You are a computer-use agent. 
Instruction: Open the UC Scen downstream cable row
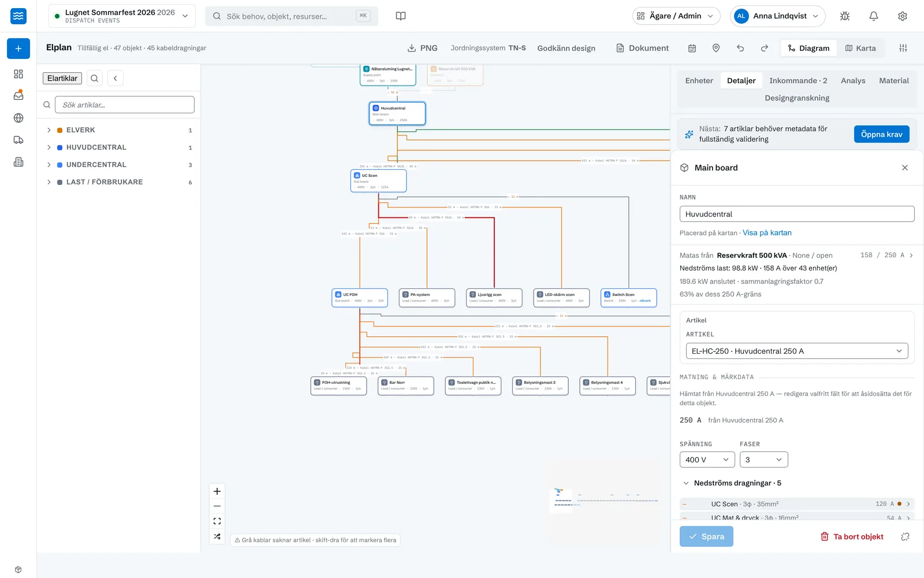click(797, 504)
